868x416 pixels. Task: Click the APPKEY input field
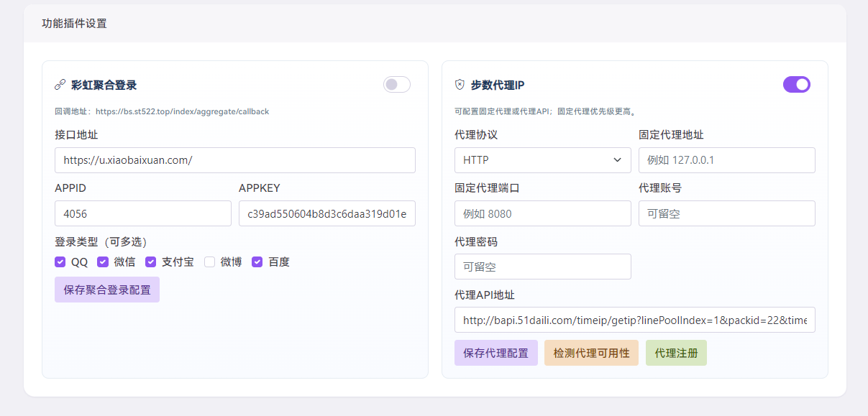[326, 213]
